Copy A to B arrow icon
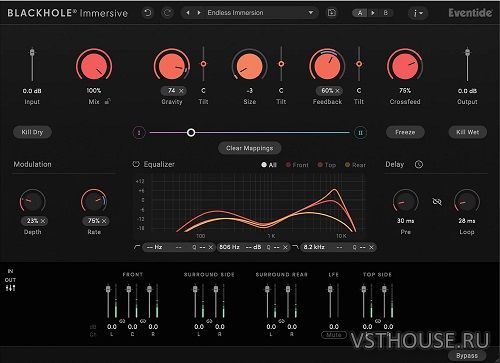The image size is (500, 363). coord(373,13)
